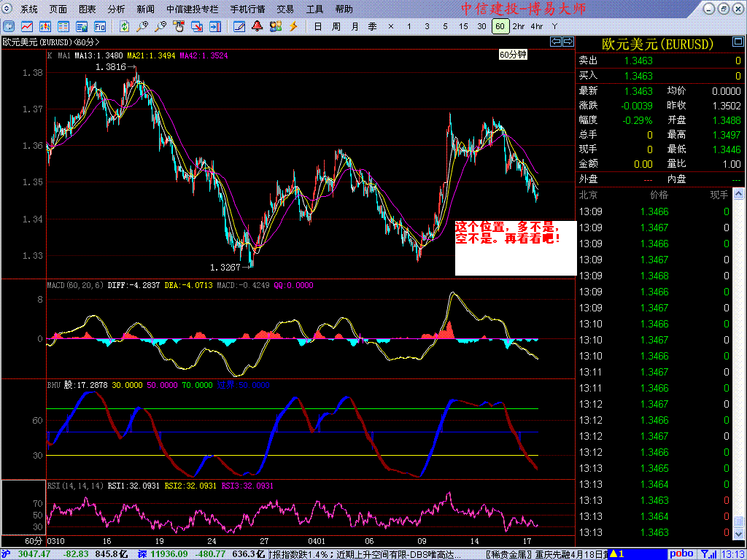
Task: Open the quote list table icon
Action: [64, 26]
